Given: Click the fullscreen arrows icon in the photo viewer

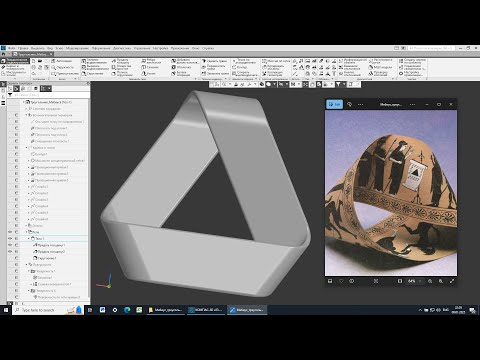Looking at the screenshot, I should coord(452,281).
